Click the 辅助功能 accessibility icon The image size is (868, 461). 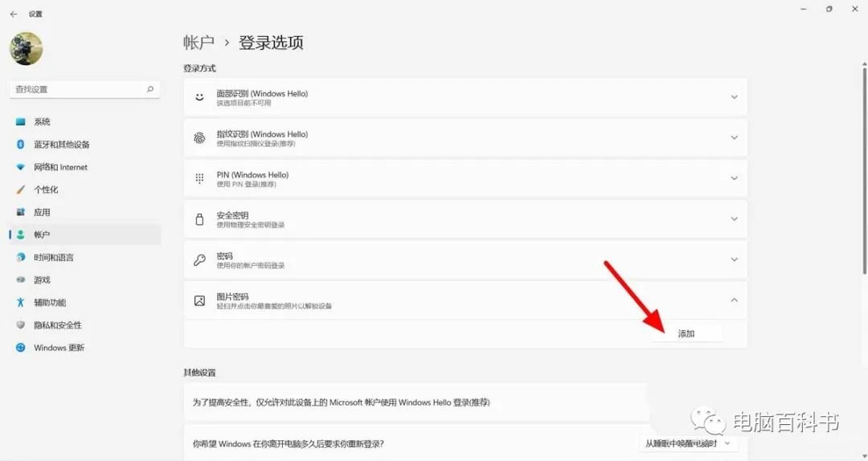(21, 303)
